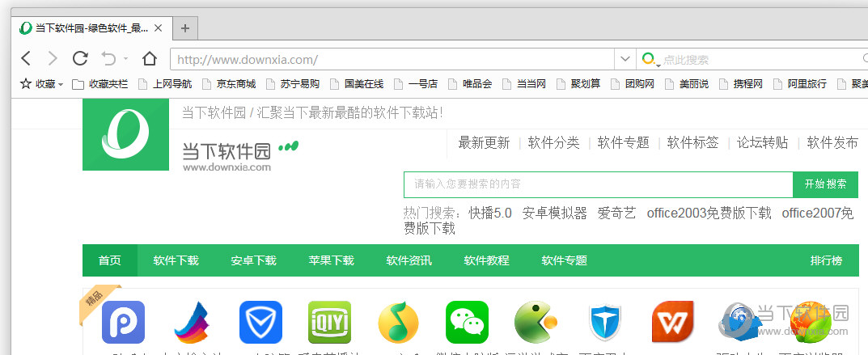Open the 携程网 bookmark
The height and width of the screenshot is (355, 868).
coord(741,84)
